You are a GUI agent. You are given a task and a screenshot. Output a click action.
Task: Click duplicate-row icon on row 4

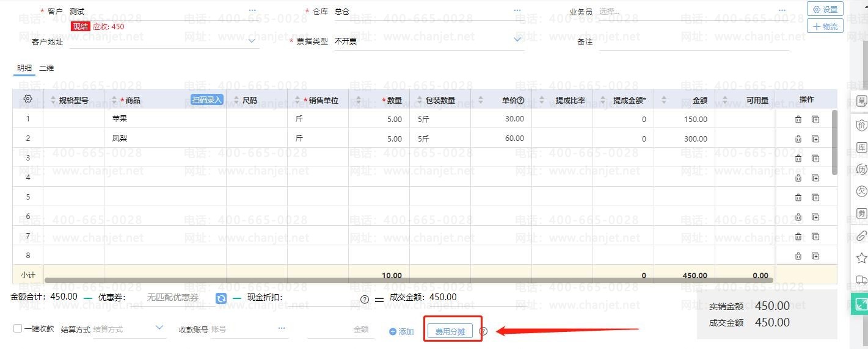pyautogui.click(x=815, y=178)
